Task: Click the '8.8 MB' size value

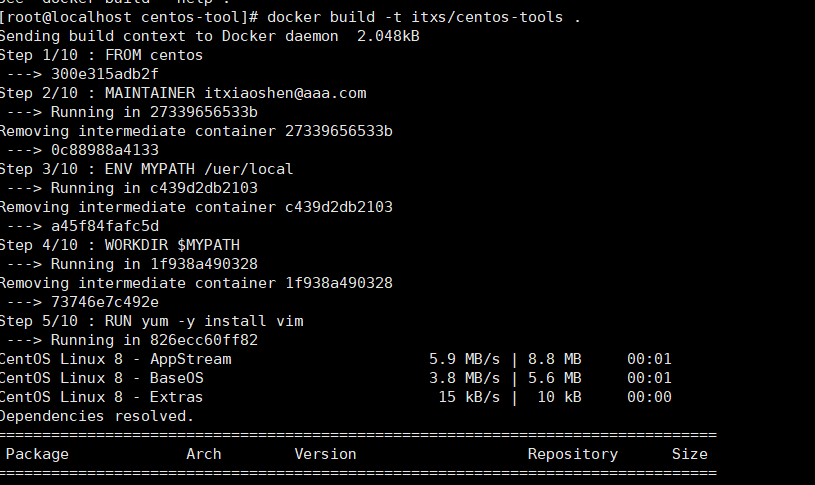Action: [555, 359]
